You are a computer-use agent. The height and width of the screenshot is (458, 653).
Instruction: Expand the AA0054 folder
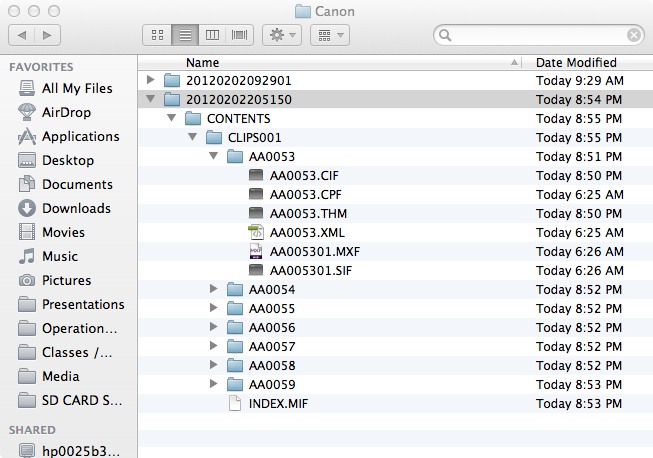point(213,289)
